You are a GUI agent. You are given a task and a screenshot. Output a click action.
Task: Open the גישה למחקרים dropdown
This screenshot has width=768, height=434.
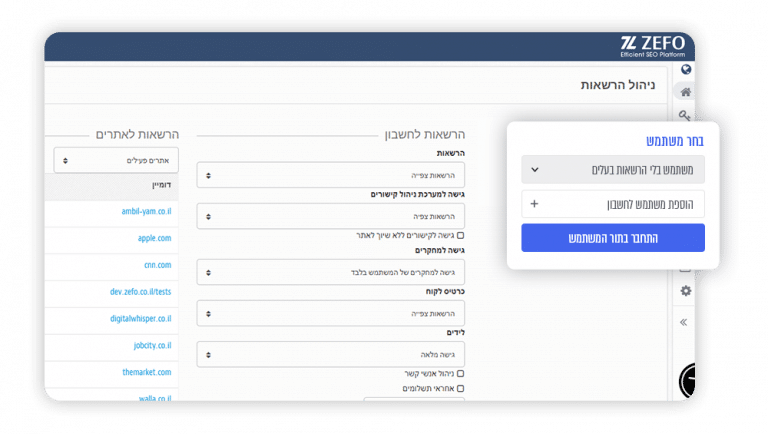point(331,272)
